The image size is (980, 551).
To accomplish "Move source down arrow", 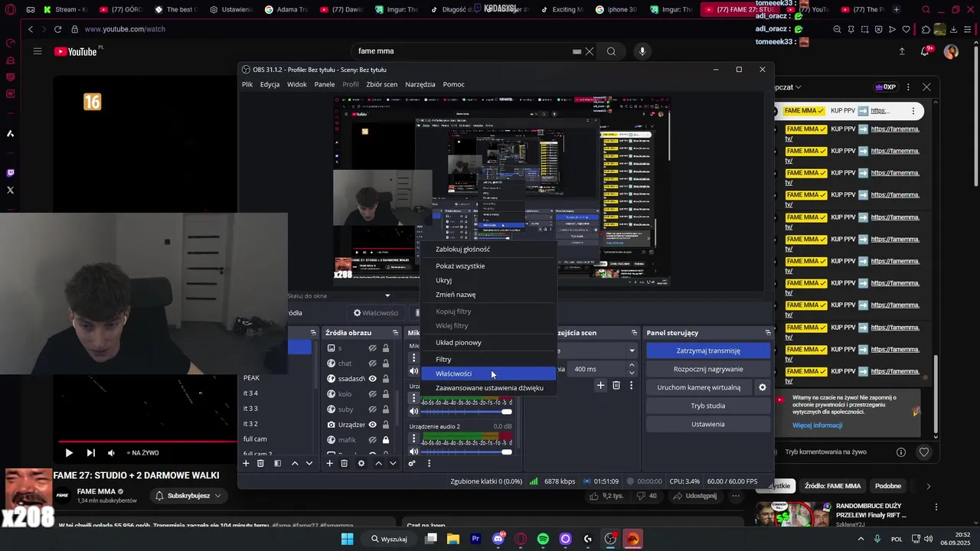I will 393,463.
